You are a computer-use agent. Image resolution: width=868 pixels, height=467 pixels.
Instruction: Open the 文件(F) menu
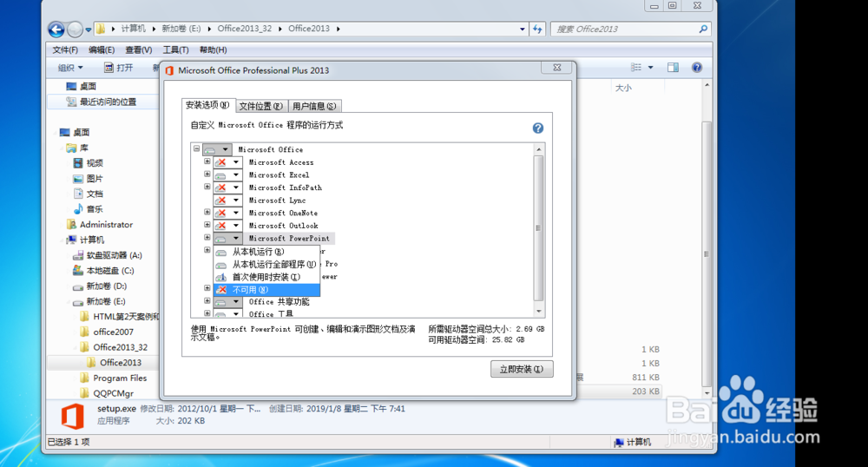pos(65,49)
